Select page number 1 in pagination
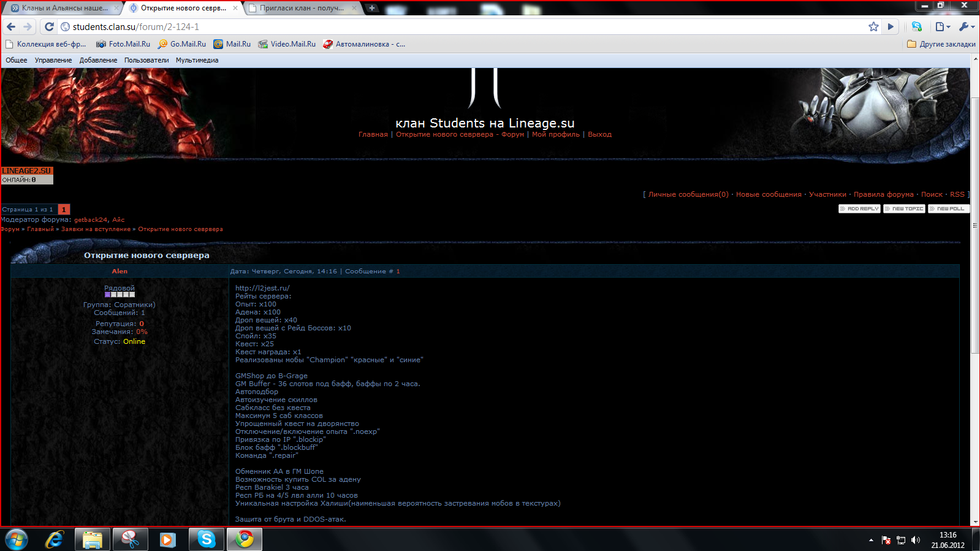 [64, 210]
